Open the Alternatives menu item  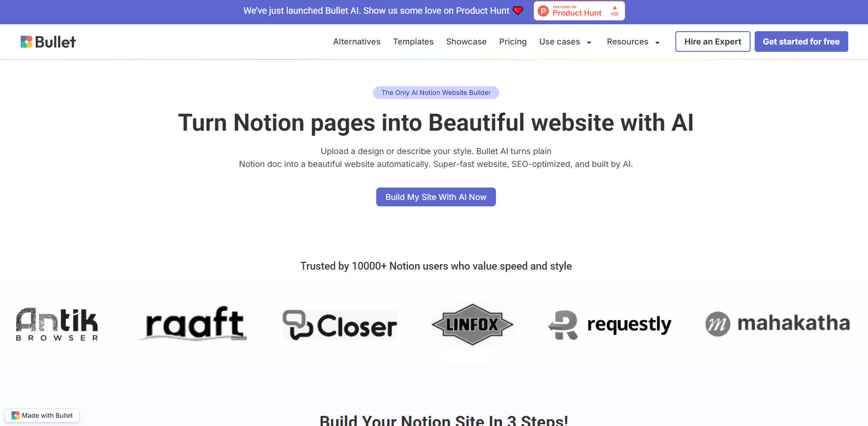(356, 42)
